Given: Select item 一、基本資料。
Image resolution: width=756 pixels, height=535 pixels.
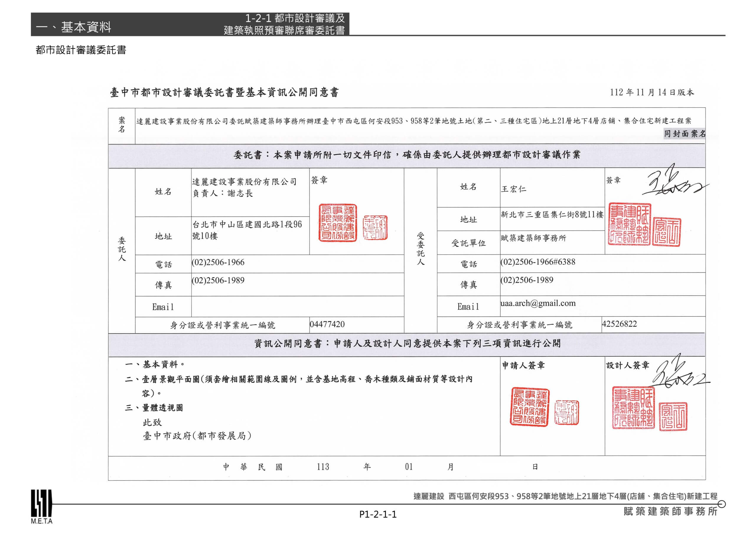Looking at the screenshot, I should coord(155,364).
